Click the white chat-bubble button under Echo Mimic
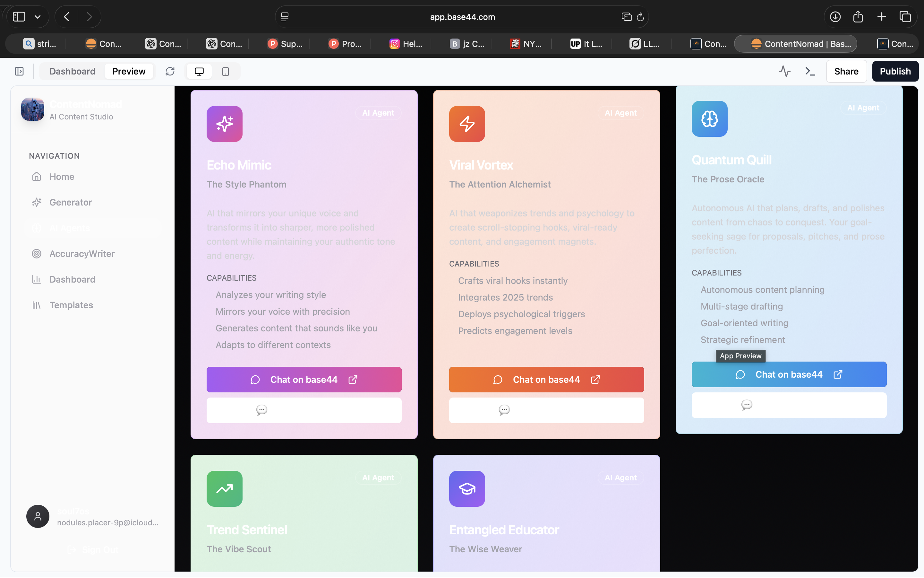The width and height of the screenshot is (924, 578). 304,410
